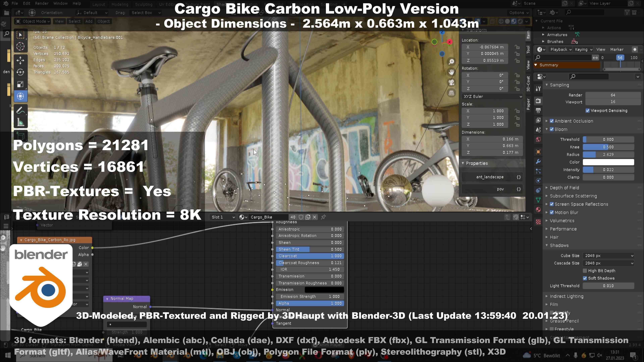644x362 pixels.
Task: Open the Particles properties tab
Action: click(538, 171)
